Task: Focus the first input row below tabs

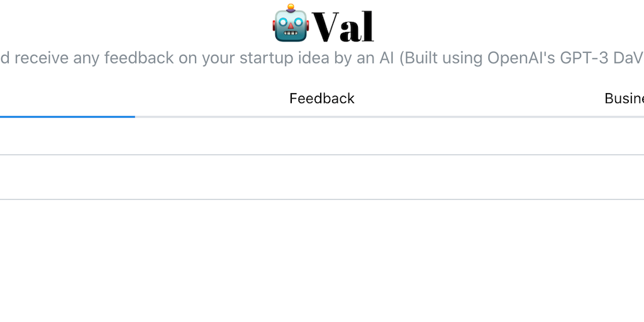Action: (x=321, y=136)
